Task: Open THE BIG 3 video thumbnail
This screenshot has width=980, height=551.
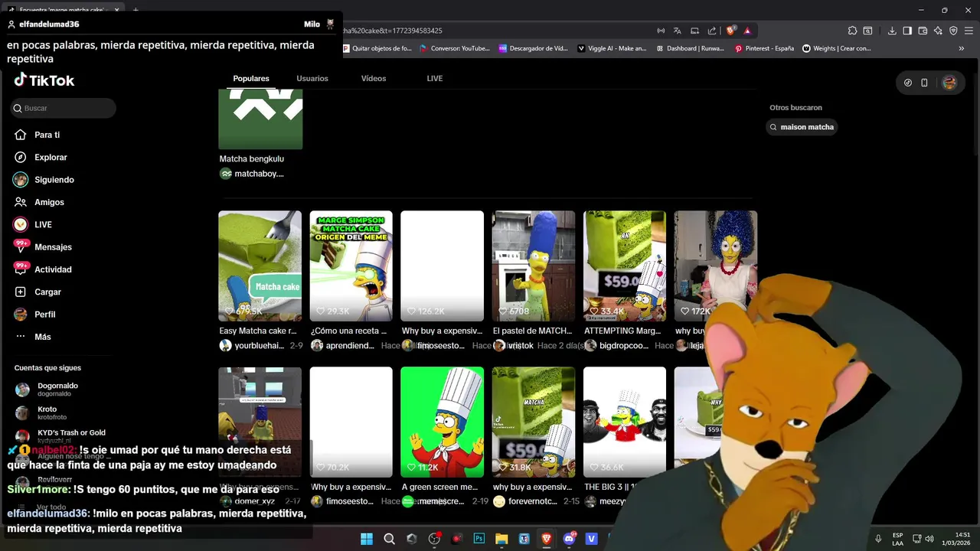Action: pyautogui.click(x=625, y=422)
